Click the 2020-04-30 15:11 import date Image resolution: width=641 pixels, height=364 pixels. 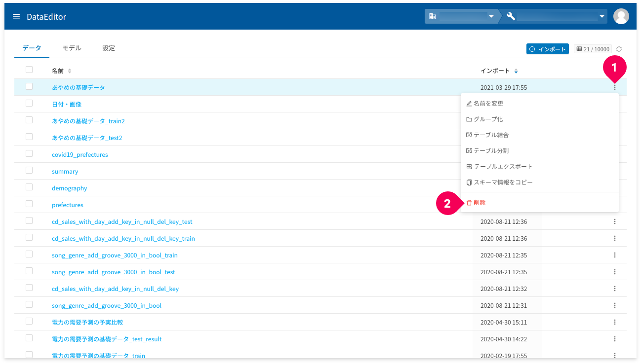pos(504,322)
